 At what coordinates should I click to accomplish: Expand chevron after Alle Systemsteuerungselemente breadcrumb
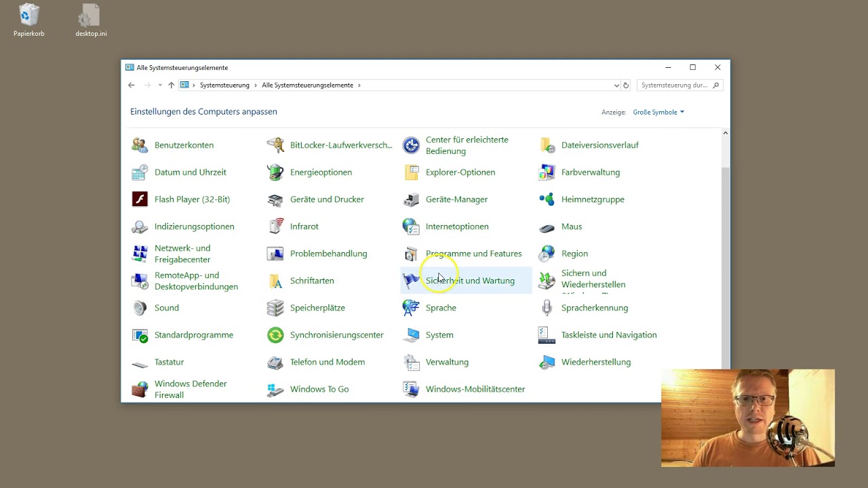pos(359,85)
